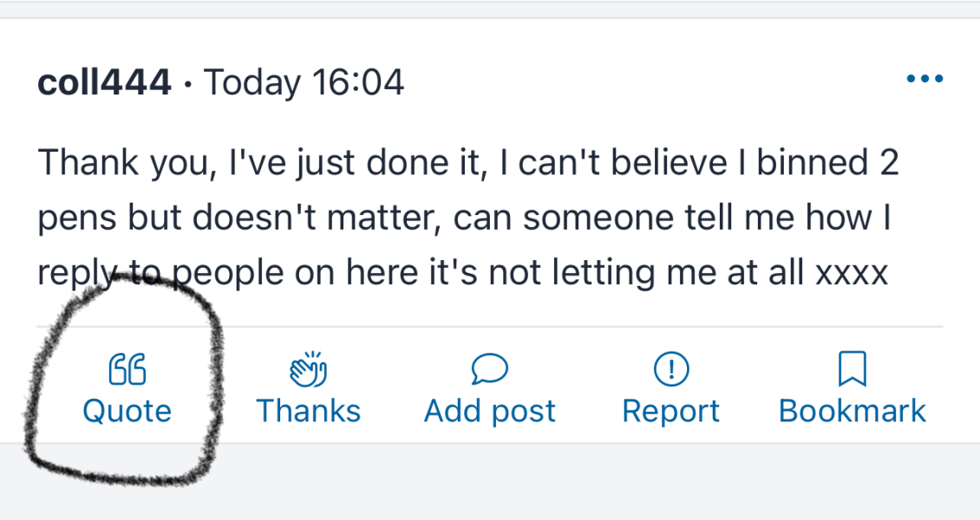Click the word "pens" in the post
Screen dimensions: 980x520
click(x=78, y=218)
